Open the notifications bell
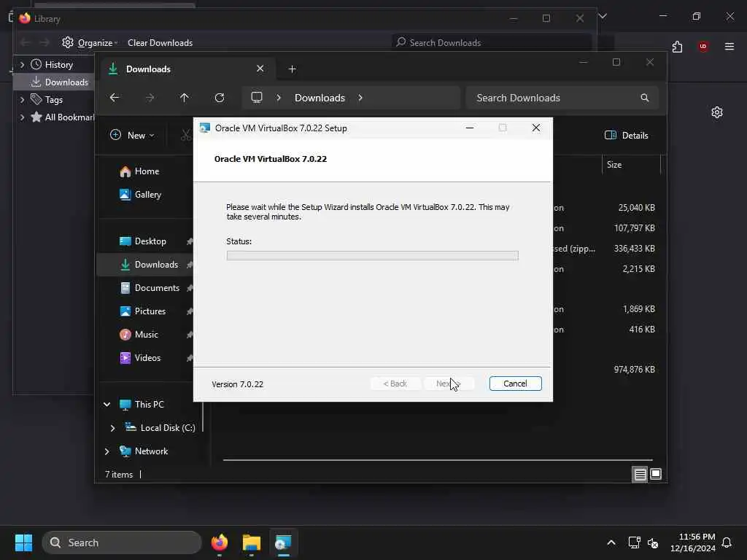747x560 pixels. pos(727,542)
